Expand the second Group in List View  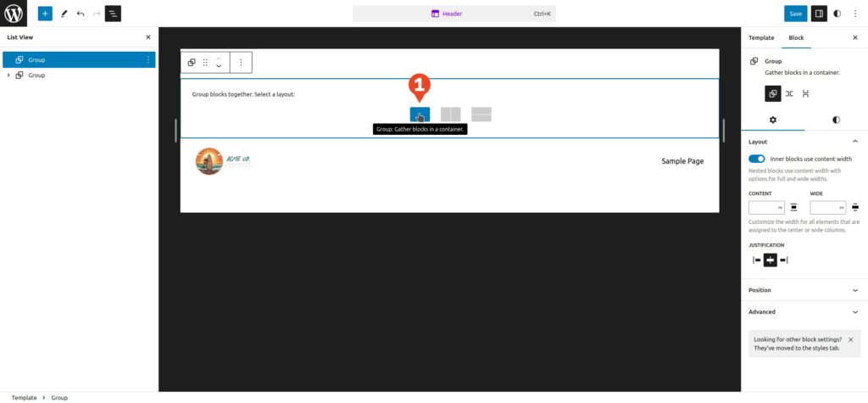[8, 76]
